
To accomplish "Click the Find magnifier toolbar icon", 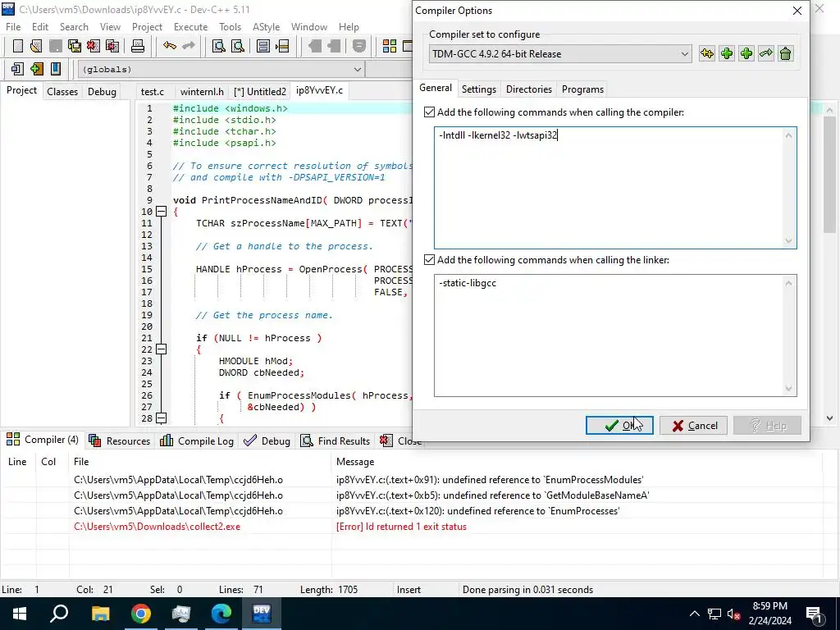I will coord(218,47).
